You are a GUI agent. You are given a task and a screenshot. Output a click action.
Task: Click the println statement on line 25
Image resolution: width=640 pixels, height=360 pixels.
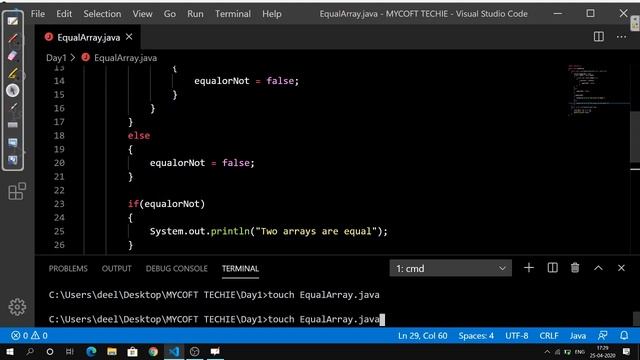pos(268,231)
